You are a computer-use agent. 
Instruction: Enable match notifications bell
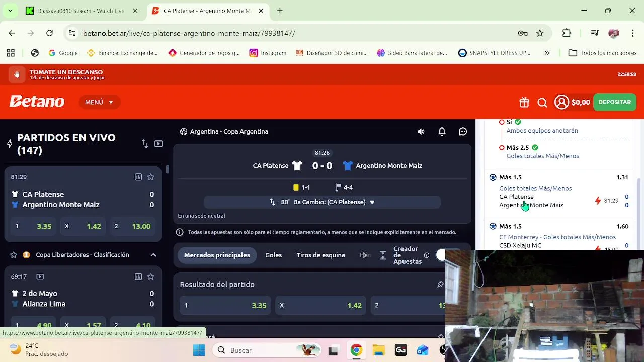tap(442, 132)
